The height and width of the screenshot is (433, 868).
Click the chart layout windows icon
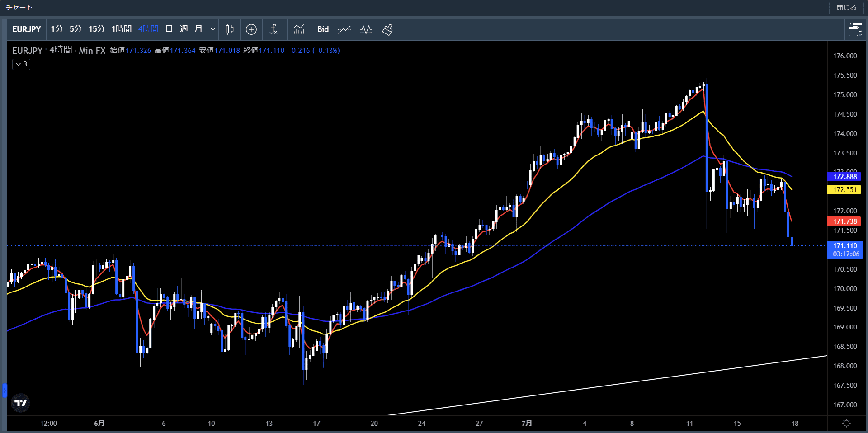point(855,29)
